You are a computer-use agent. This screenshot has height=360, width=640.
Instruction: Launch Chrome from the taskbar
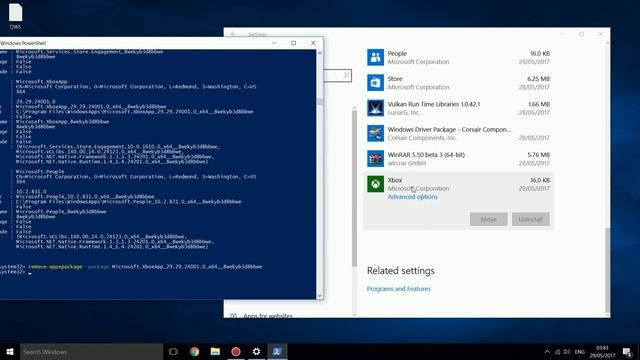[x=195, y=351]
